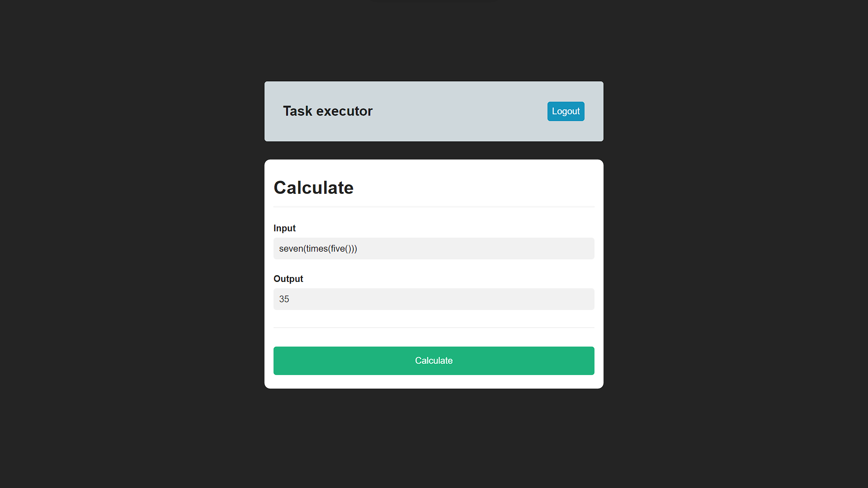Click the Output field showing 35
Viewport: 868px width, 488px height.
[434, 299]
